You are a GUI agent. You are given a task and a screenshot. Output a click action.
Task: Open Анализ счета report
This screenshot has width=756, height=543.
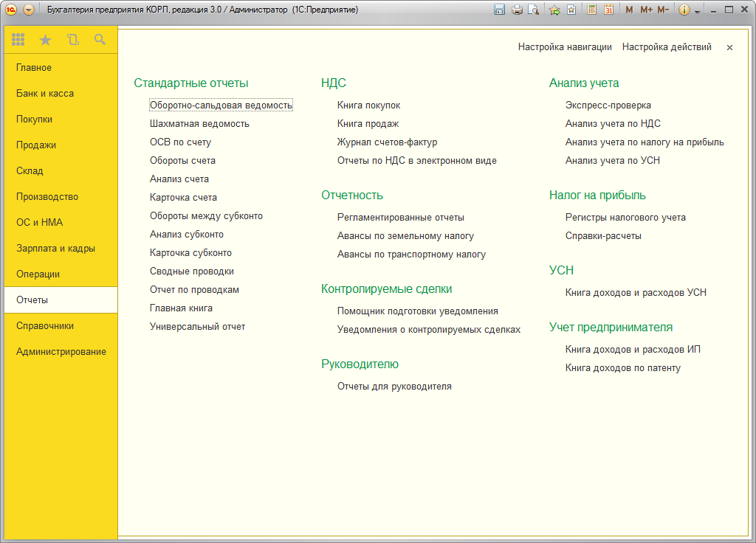[179, 179]
